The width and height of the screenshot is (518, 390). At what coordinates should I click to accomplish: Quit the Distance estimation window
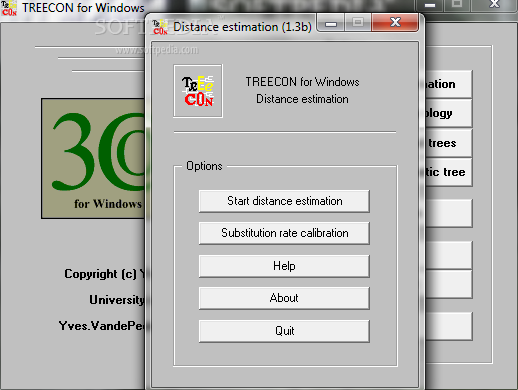284,331
